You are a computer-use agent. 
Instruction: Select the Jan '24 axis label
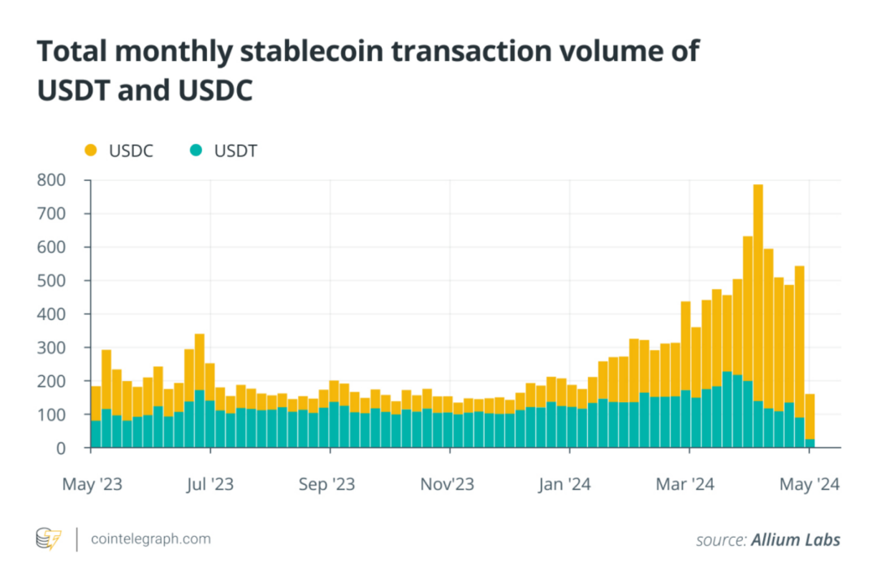click(566, 484)
